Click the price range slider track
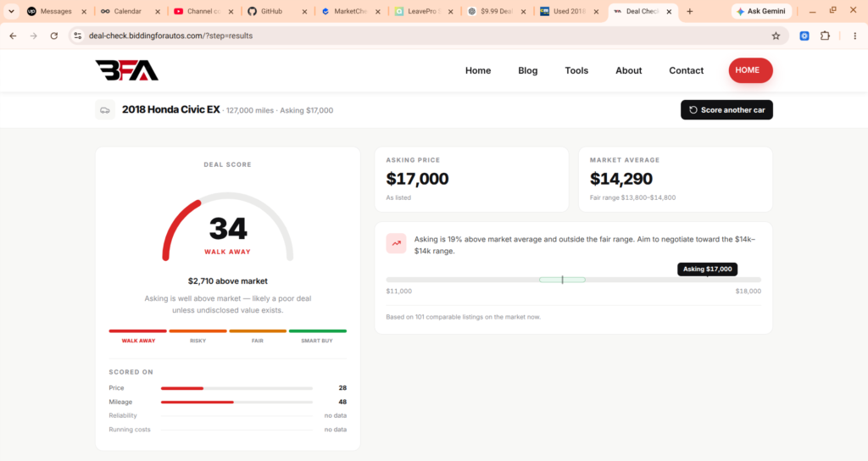The width and height of the screenshot is (868, 461). (574, 280)
